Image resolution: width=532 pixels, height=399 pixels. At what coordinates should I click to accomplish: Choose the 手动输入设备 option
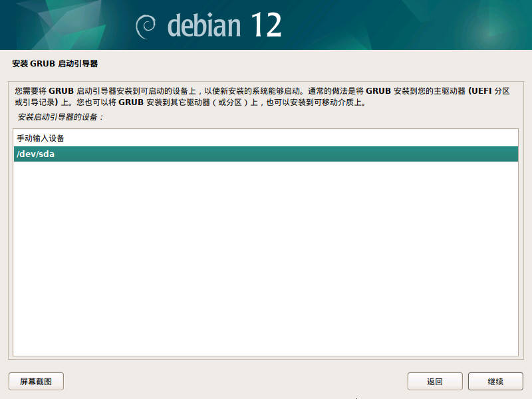click(x=40, y=138)
